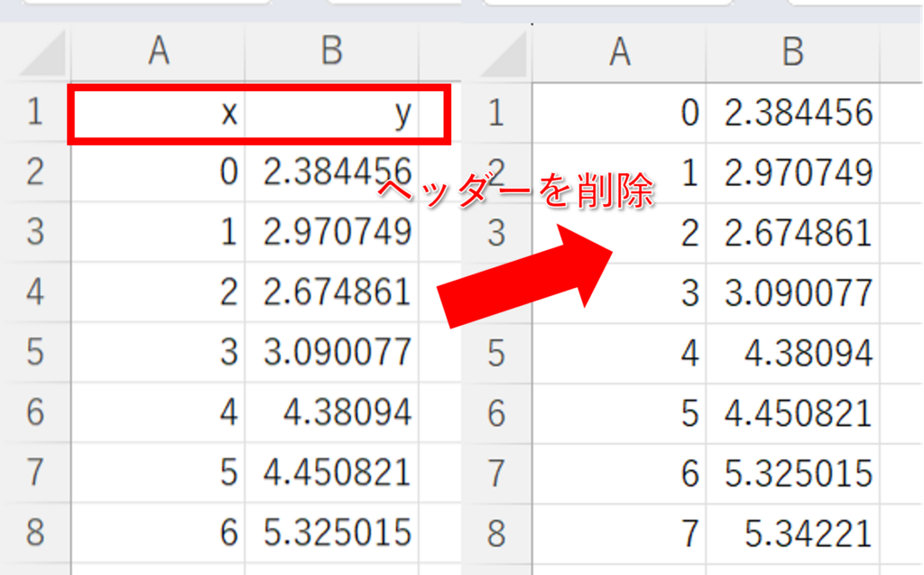This screenshot has width=924, height=575.
Task: Select column A header in left spreadsheet
Action: tap(158, 52)
